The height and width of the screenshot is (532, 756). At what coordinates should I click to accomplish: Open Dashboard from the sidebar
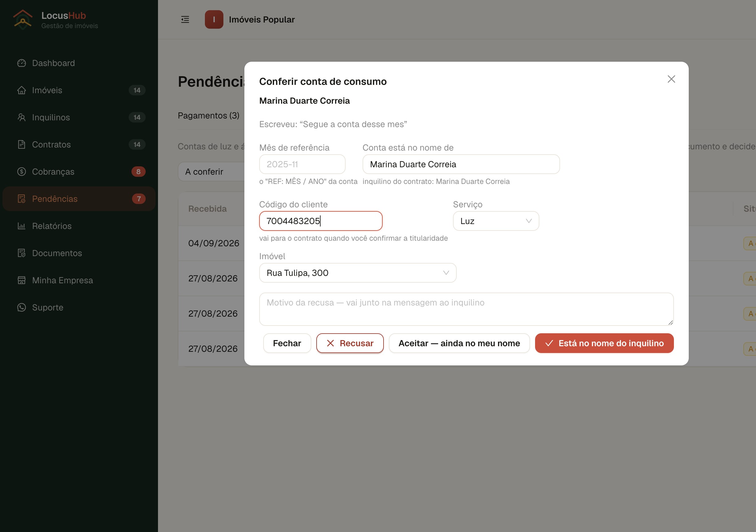(x=79, y=63)
